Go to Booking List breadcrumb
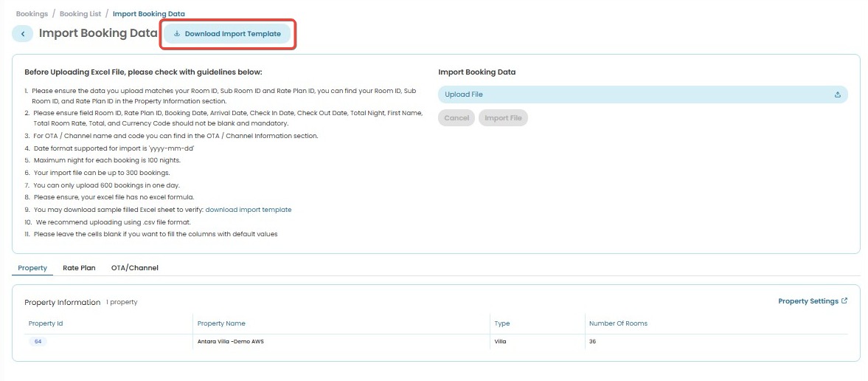The width and height of the screenshot is (868, 381). (x=80, y=14)
